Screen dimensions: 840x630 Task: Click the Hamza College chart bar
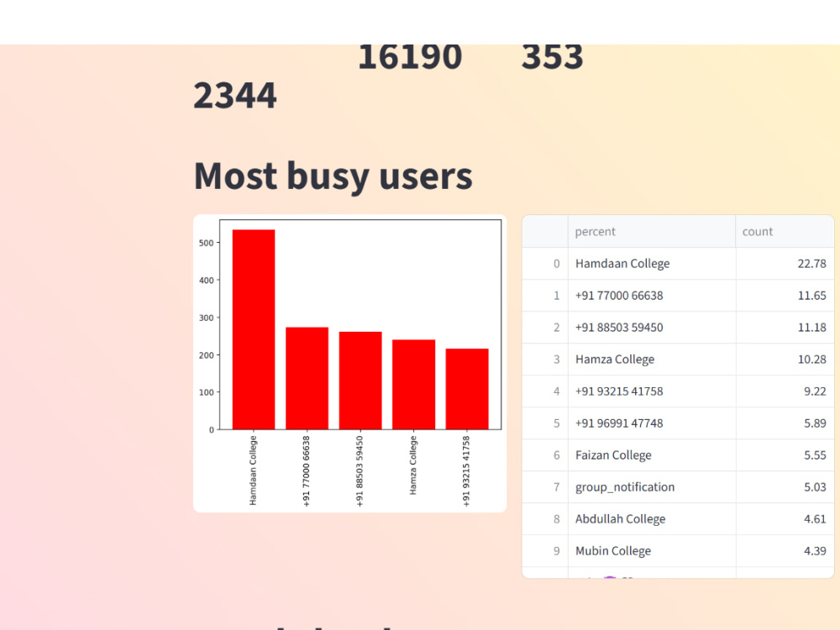[413, 385]
